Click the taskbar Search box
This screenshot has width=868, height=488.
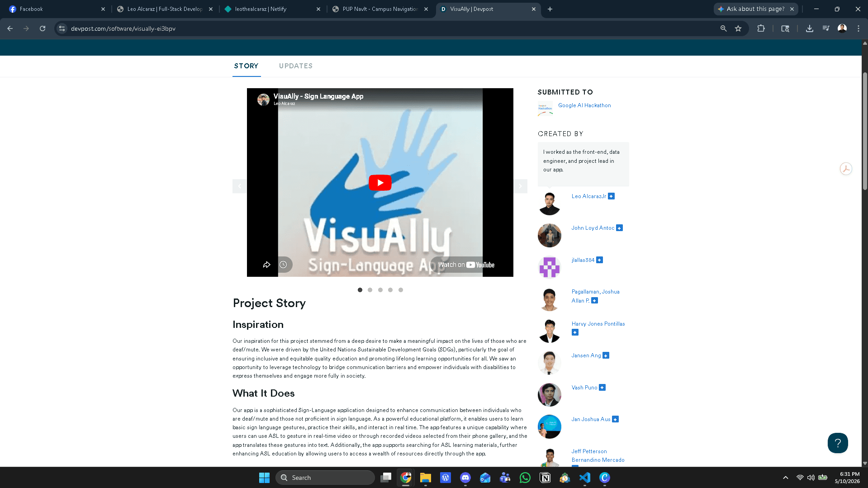click(x=325, y=478)
